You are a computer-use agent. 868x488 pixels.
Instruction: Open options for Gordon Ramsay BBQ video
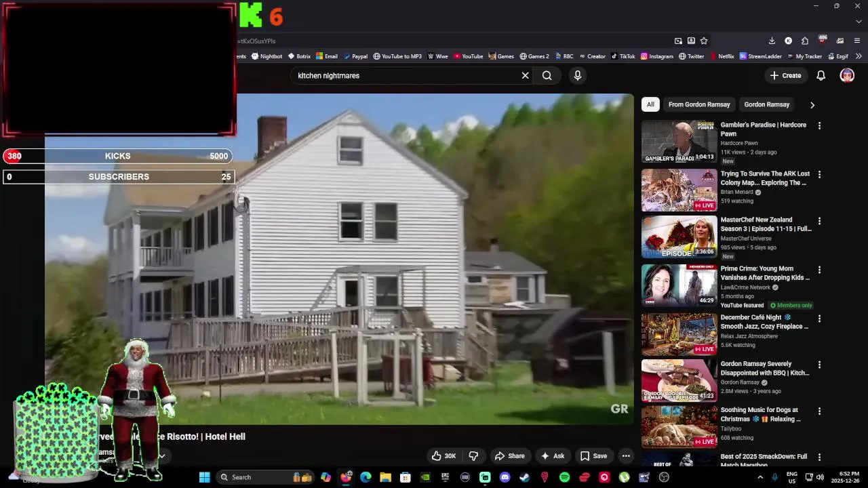pyautogui.click(x=819, y=365)
